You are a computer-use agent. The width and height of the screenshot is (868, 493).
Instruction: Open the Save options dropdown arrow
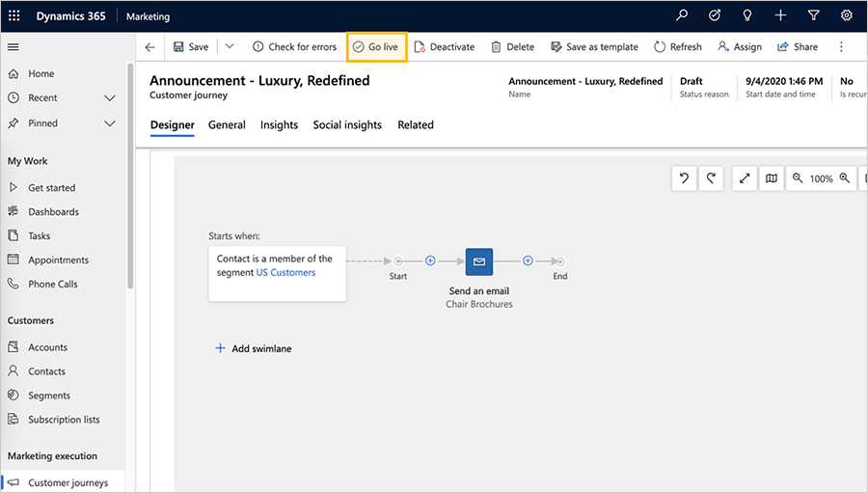pos(230,46)
